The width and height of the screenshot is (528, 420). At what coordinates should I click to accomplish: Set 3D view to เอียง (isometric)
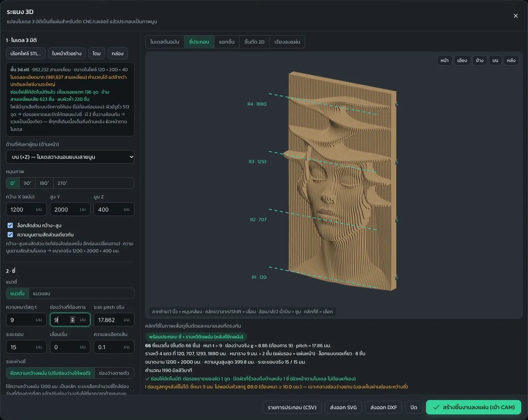click(462, 60)
